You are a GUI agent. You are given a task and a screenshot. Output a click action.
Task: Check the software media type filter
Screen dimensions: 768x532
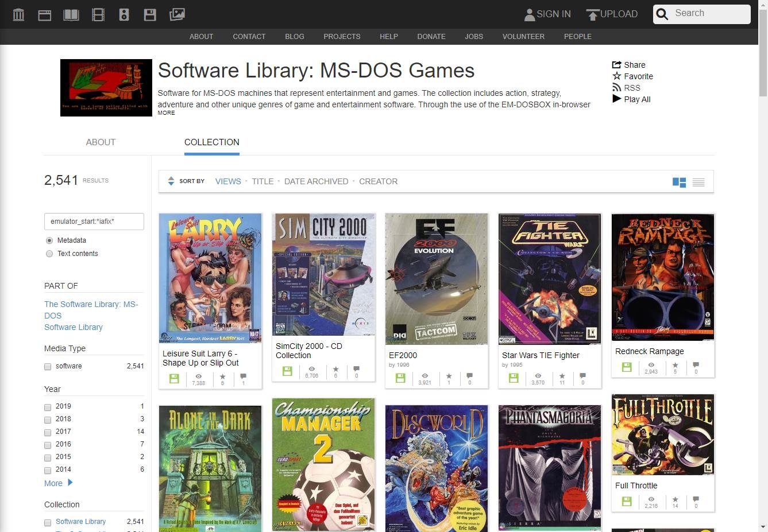(x=48, y=367)
